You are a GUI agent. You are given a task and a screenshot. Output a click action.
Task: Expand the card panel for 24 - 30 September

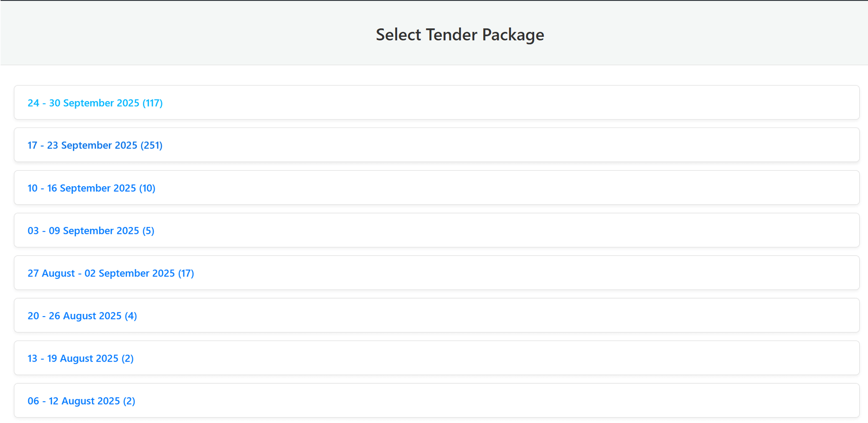pos(501,103)
